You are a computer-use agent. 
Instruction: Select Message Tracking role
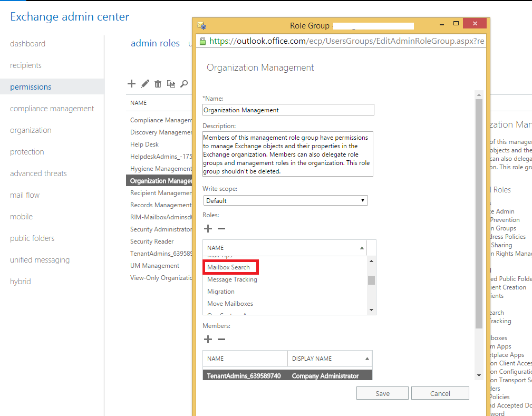pos(232,279)
